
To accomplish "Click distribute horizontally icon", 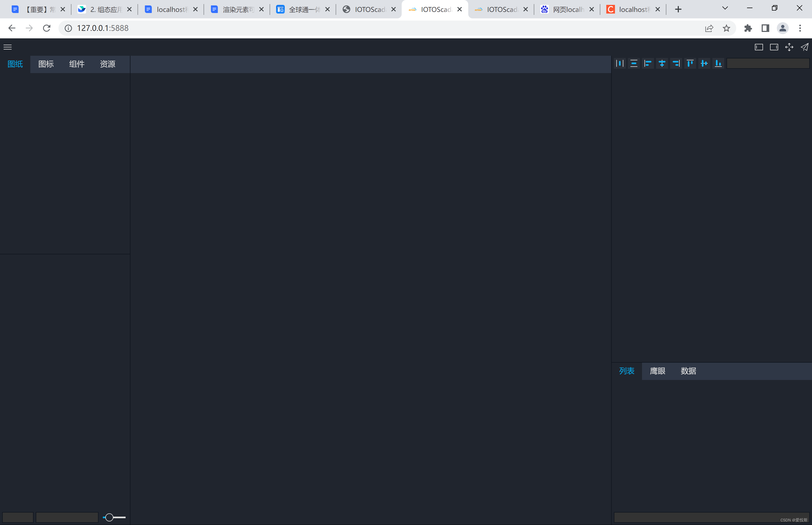I will 620,63.
